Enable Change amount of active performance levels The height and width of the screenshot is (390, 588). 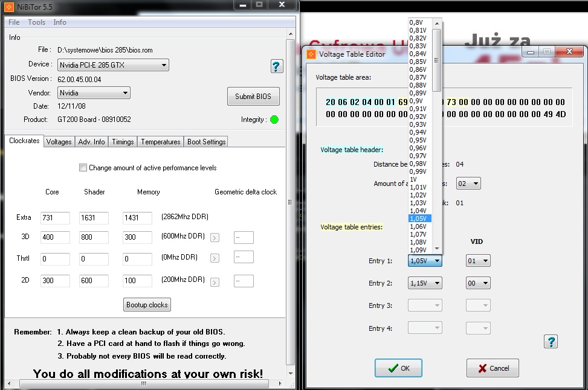(x=83, y=167)
